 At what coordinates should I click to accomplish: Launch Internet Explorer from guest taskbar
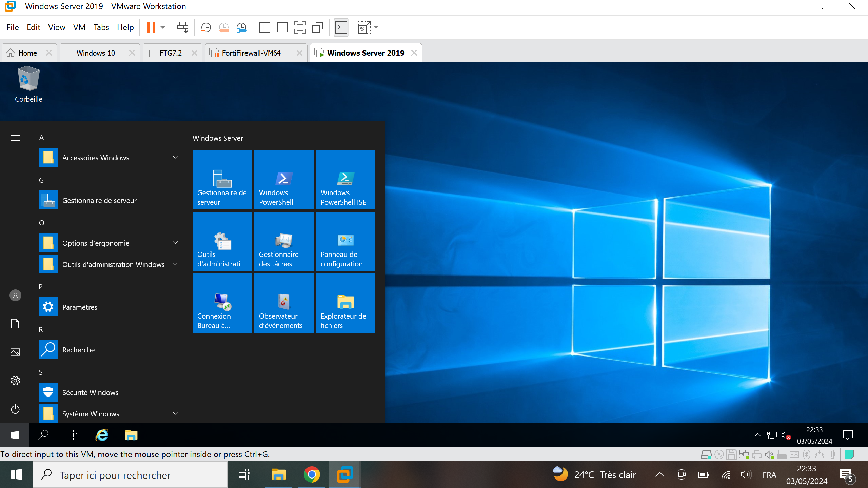click(x=102, y=435)
